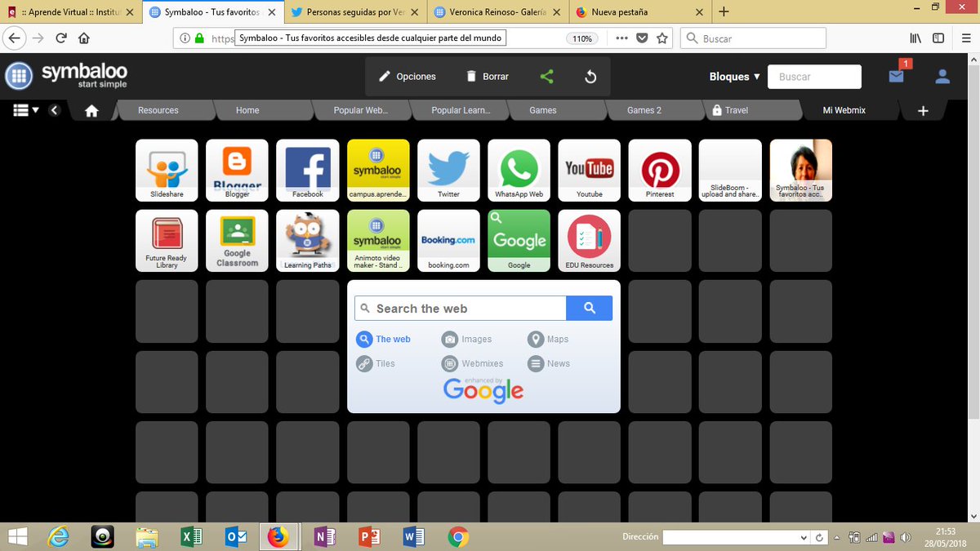Switch to the Home webmix tab

coord(247,110)
